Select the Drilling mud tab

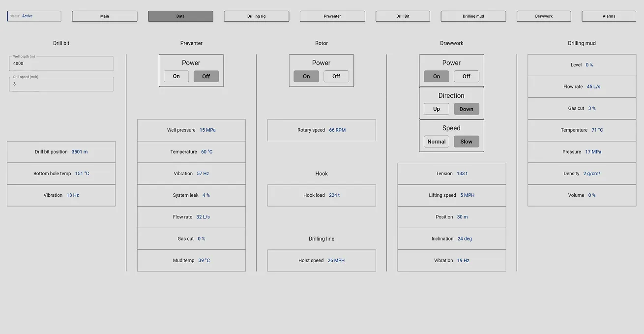tap(473, 16)
